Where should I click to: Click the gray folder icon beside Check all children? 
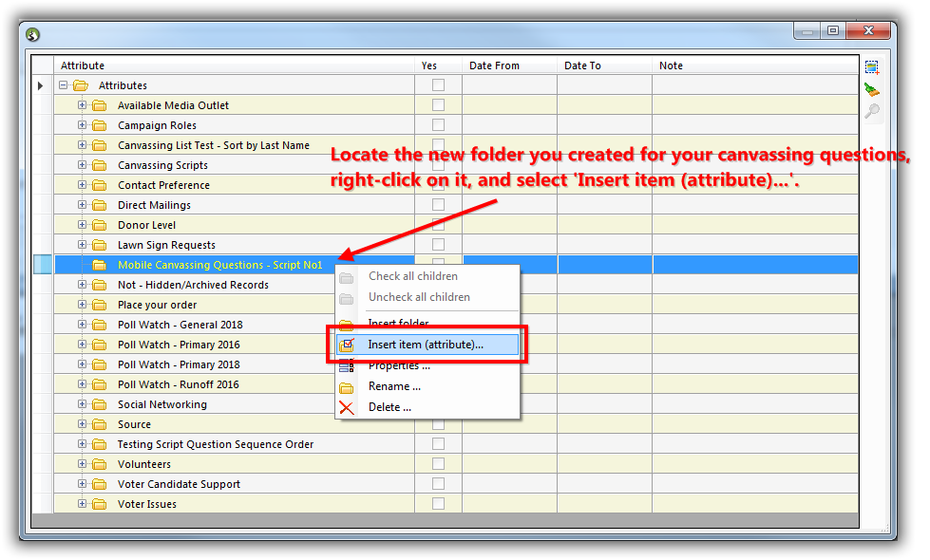click(347, 277)
